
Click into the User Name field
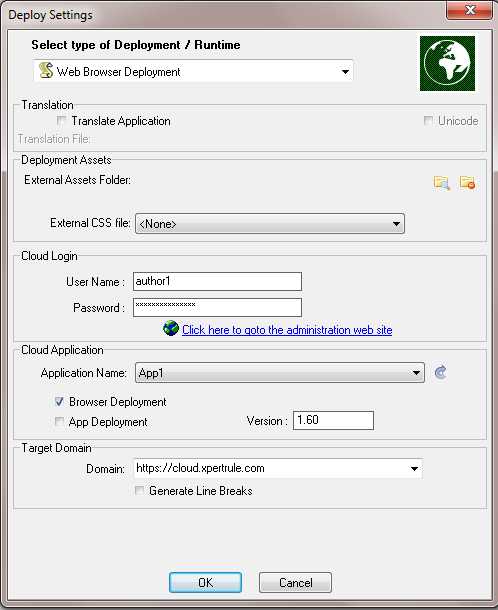(217, 281)
